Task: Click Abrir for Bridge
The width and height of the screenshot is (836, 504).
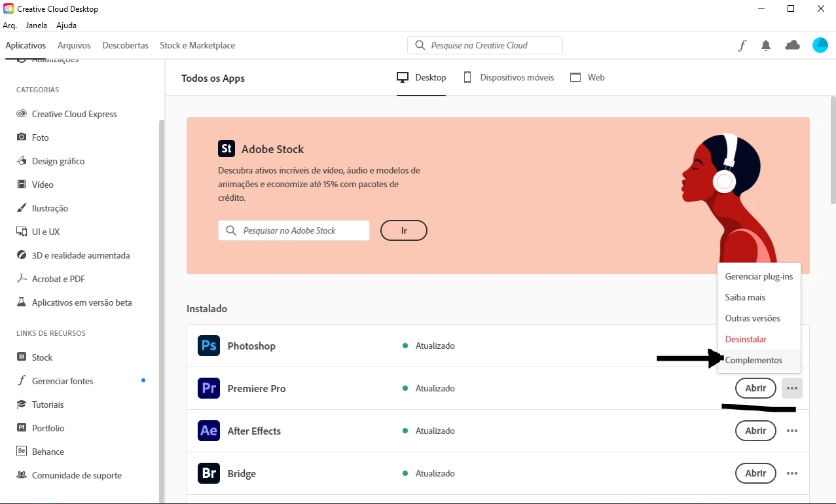Action: [x=755, y=473]
